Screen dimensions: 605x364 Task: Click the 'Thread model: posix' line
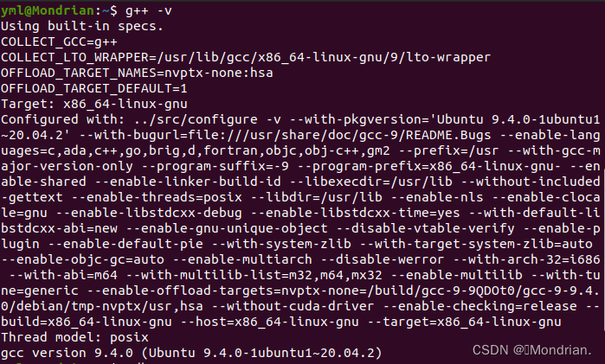[x=74, y=337]
